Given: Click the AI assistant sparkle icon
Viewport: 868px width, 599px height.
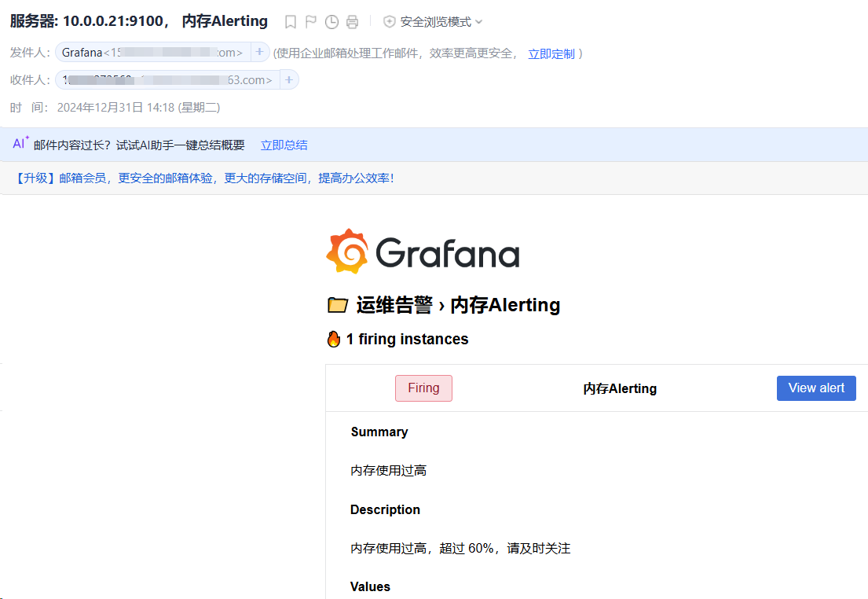Looking at the screenshot, I should (20, 144).
